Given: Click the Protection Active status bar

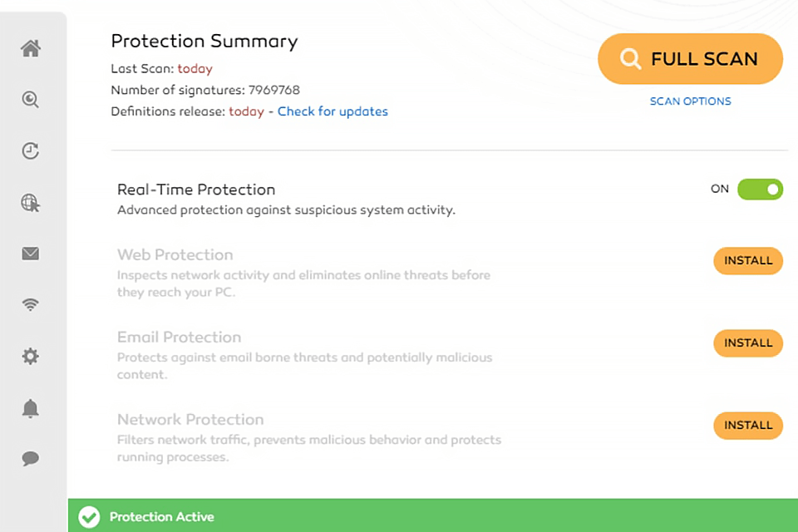Looking at the screenshot, I should (x=416, y=517).
